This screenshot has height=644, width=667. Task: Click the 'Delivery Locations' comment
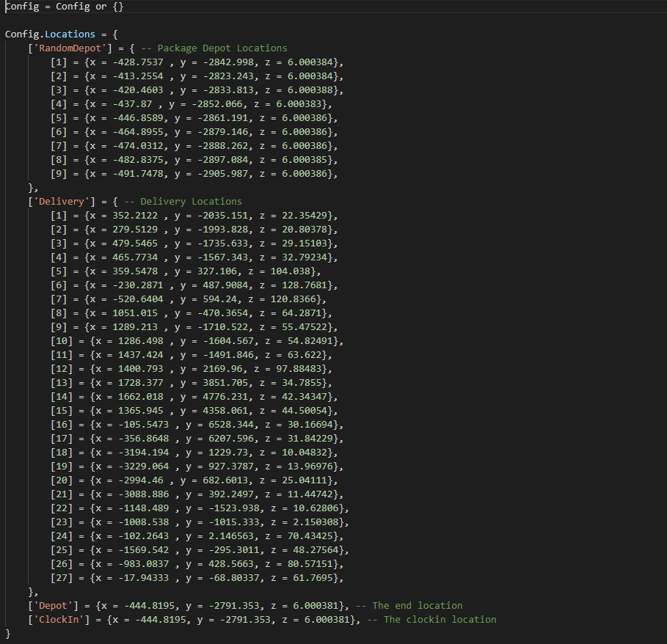[x=191, y=201]
